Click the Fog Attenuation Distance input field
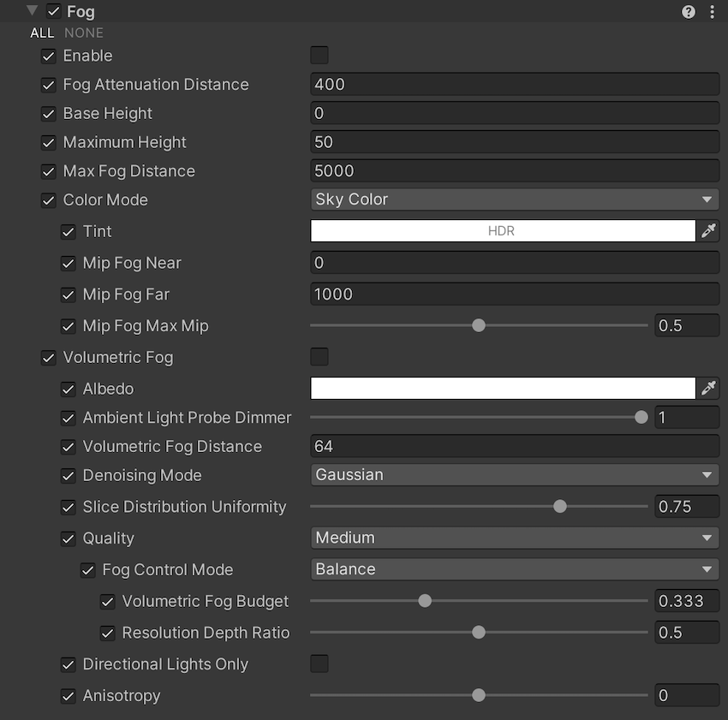Screen dimensions: 728x720 (x=514, y=84)
